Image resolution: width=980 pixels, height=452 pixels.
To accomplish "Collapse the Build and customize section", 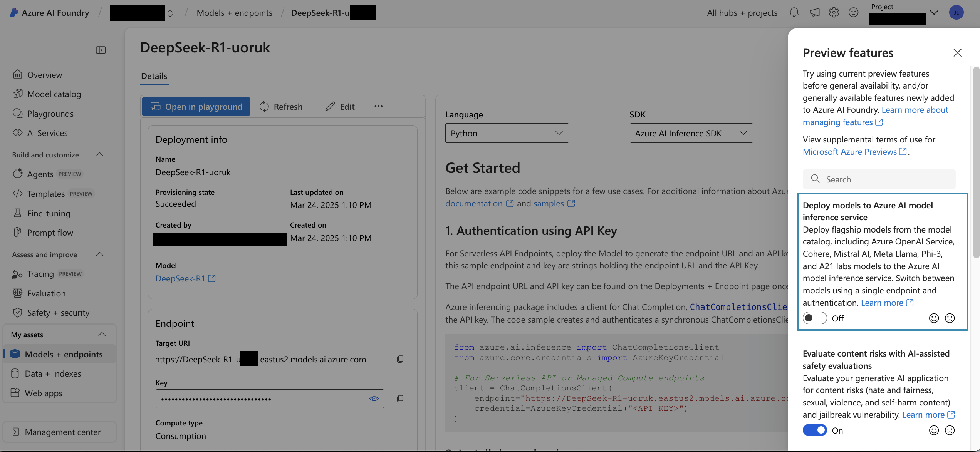I will point(99,154).
